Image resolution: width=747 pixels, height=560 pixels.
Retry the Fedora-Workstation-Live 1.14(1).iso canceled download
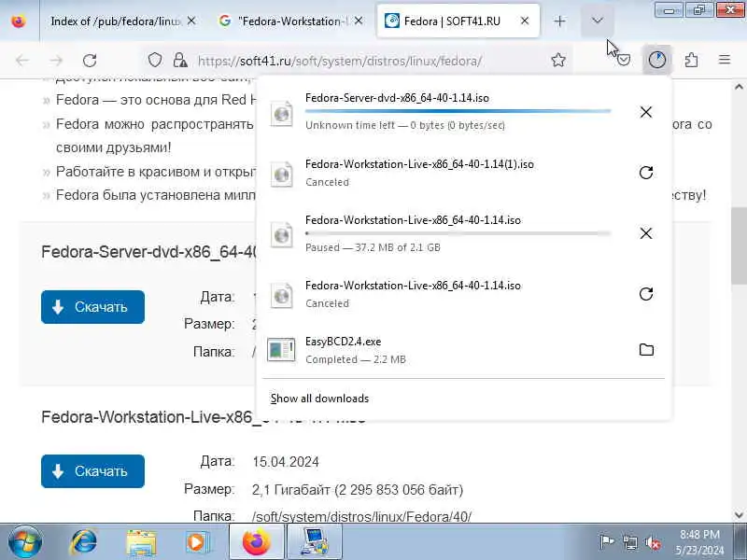coord(646,173)
